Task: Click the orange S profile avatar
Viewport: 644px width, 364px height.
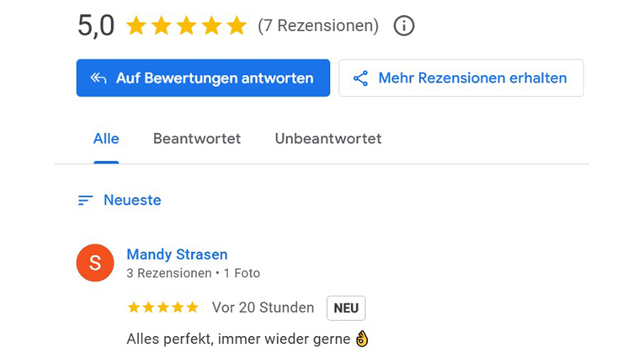Action: click(95, 263)
